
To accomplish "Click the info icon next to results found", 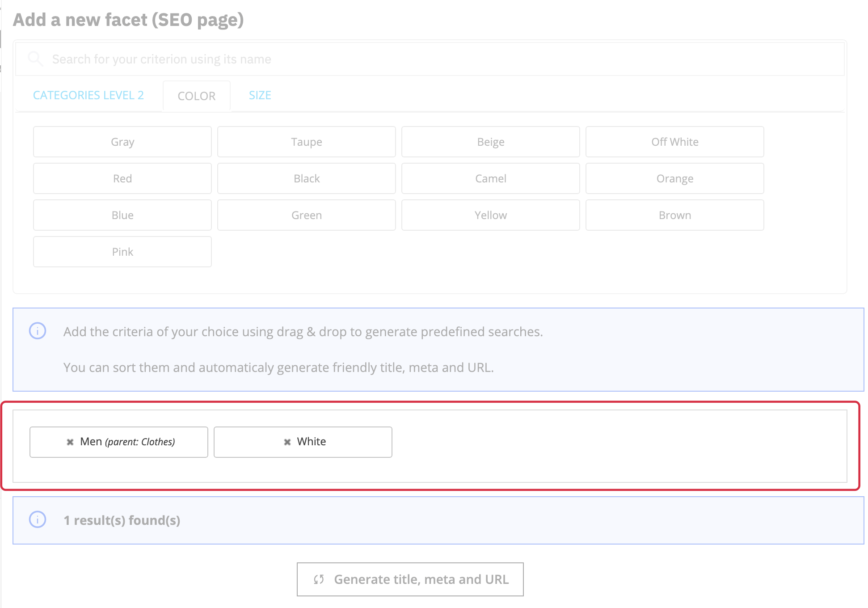I will pyautogui.click(x=38, y=519).
